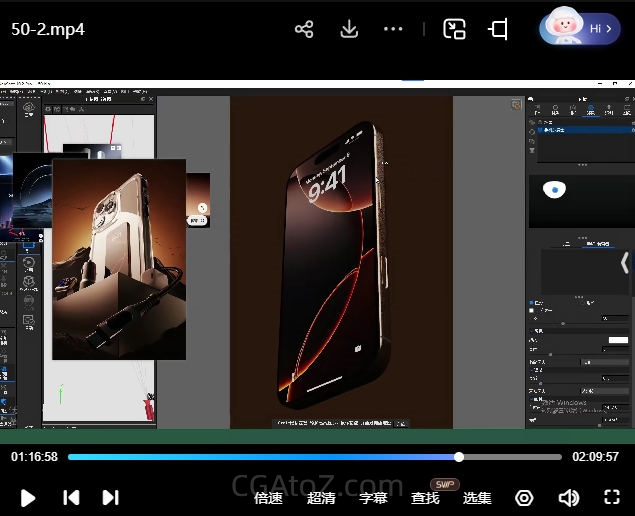Open the Hi assistant avatar button
This screenshot has width=635, height=516.
click(581, 29)
